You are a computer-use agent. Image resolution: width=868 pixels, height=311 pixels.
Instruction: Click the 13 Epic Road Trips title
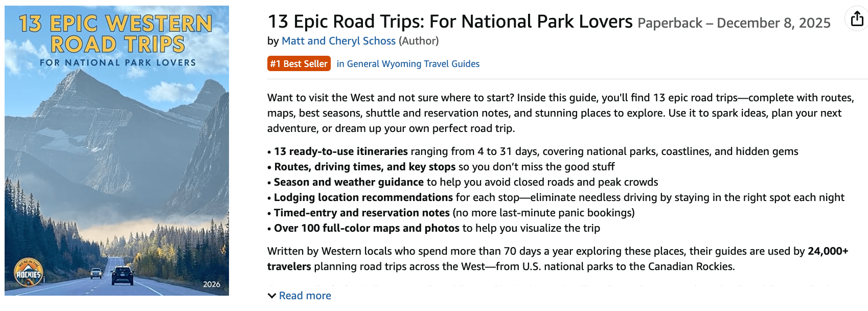(x=450, y=22)
